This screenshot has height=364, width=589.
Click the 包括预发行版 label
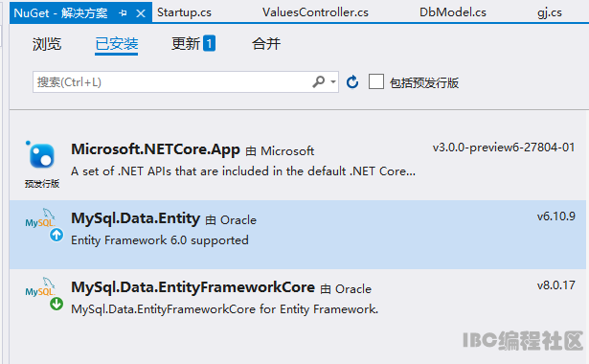(424, 82)
